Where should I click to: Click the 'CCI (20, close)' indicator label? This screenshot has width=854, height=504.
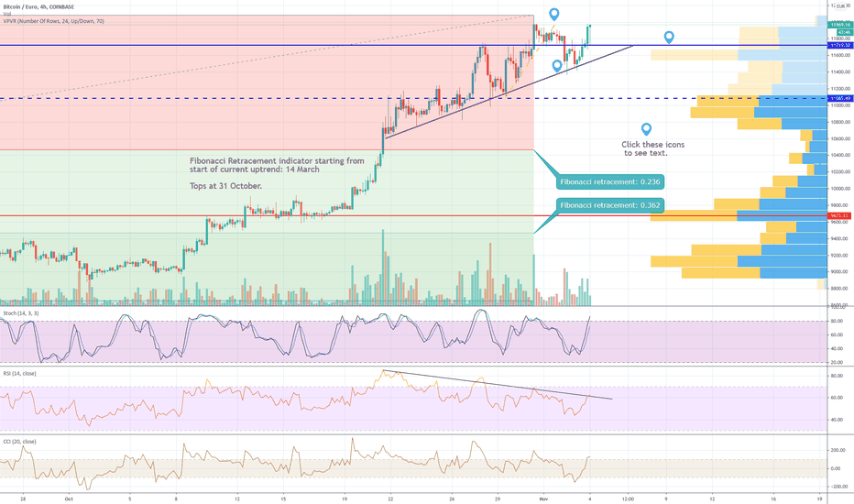pos(19,442)
